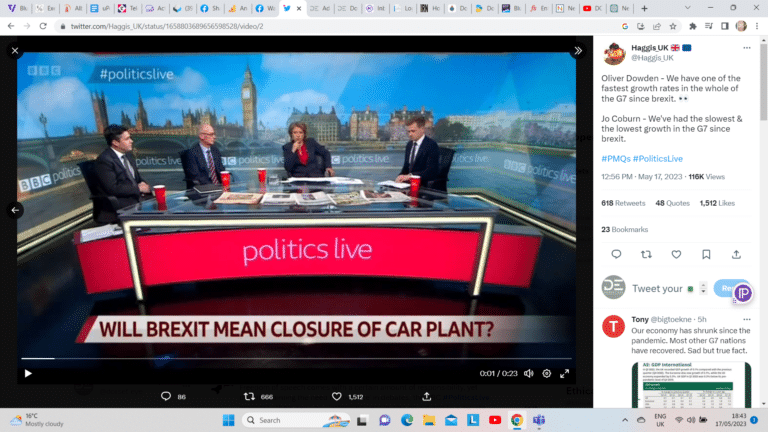This screenshot has width=768, height=432.
Task: Bookmark this page with the star icon
Action: 673,26
